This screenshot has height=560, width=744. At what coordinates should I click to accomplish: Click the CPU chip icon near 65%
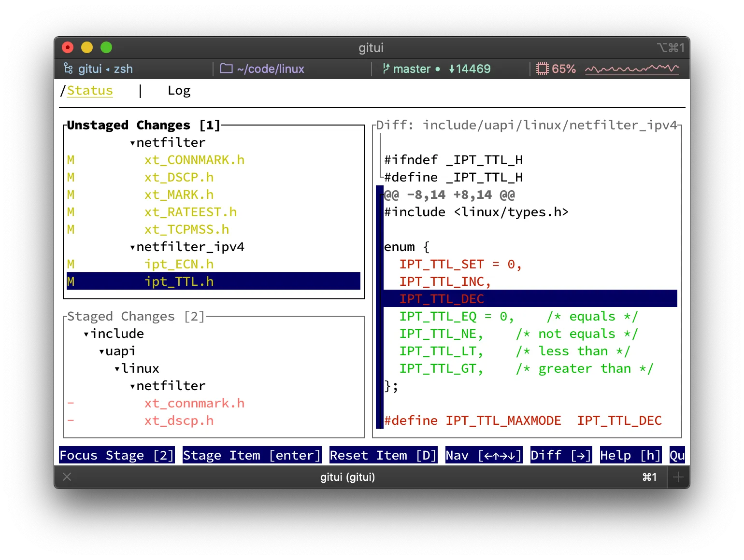(x=542, y=69)
